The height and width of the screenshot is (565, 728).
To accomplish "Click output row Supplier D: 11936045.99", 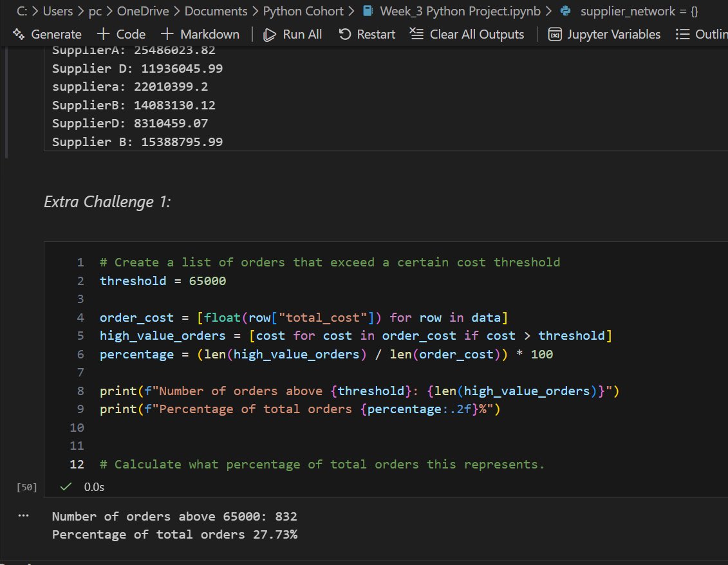I will tap(137, 68).
